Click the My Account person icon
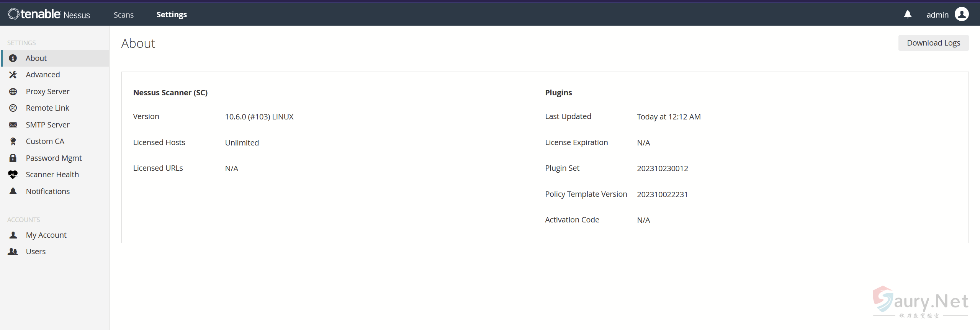 [x=13, y=235]
